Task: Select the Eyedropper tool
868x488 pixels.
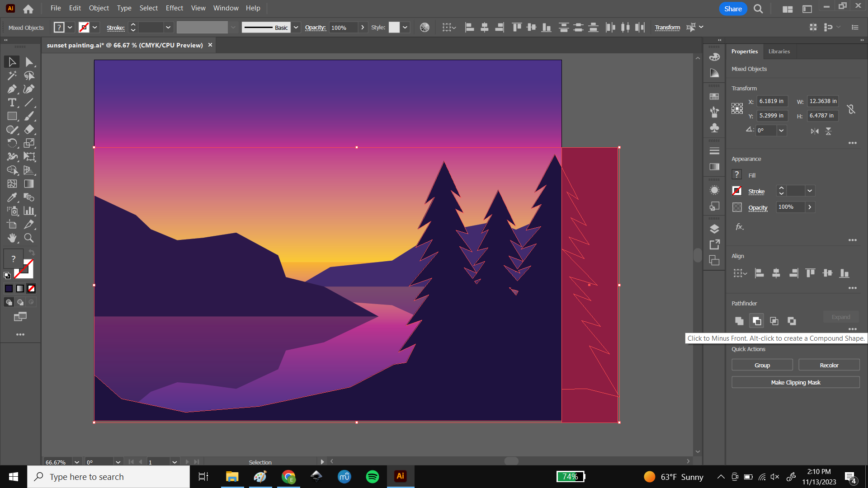Action: pyautogui.click(x=12, y=197)
